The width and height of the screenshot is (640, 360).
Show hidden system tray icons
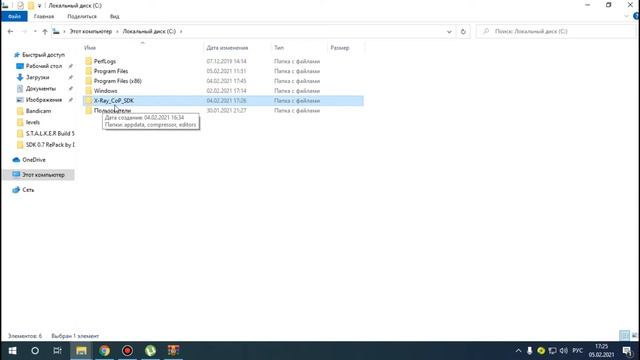(x=518, y=351)
